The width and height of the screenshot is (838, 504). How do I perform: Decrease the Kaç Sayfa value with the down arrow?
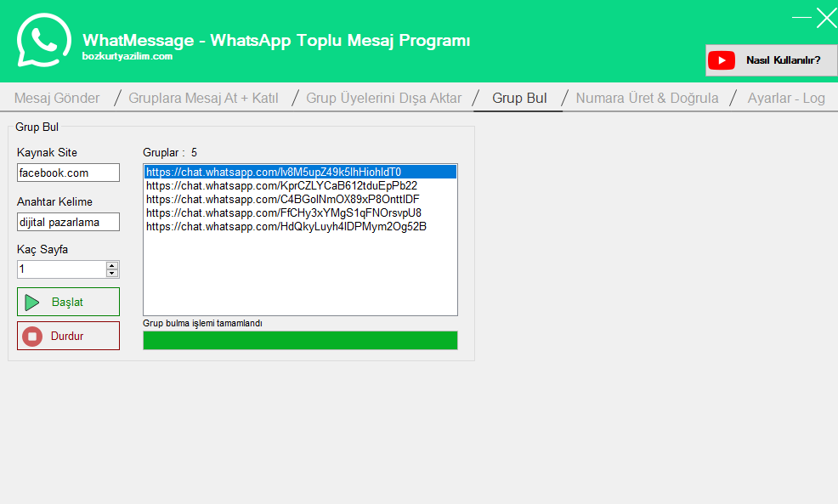[111, 273]
